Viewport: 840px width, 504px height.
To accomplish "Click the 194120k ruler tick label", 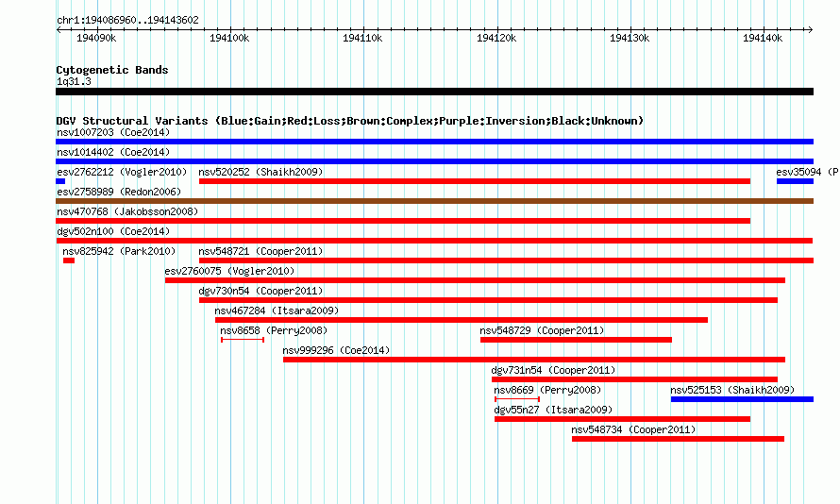I will pyautogui.click(x=496, y=38).
